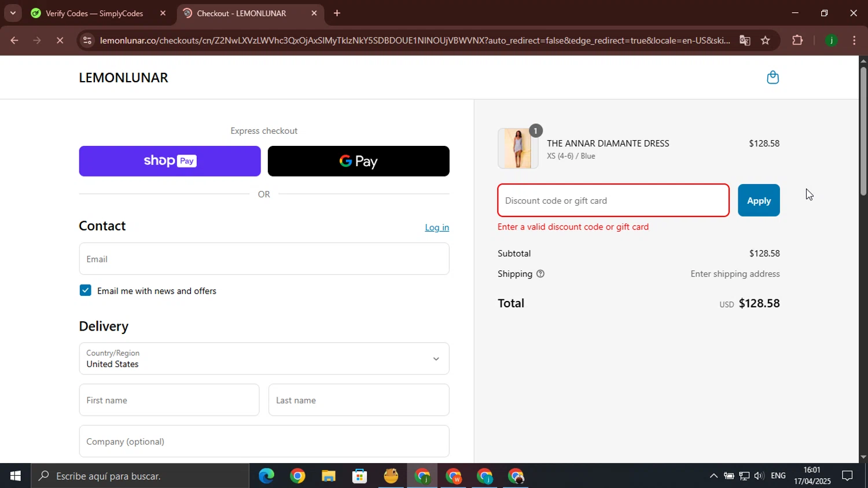Open the Country/Region dropdown
868x488 pixels.
(264, 358)
